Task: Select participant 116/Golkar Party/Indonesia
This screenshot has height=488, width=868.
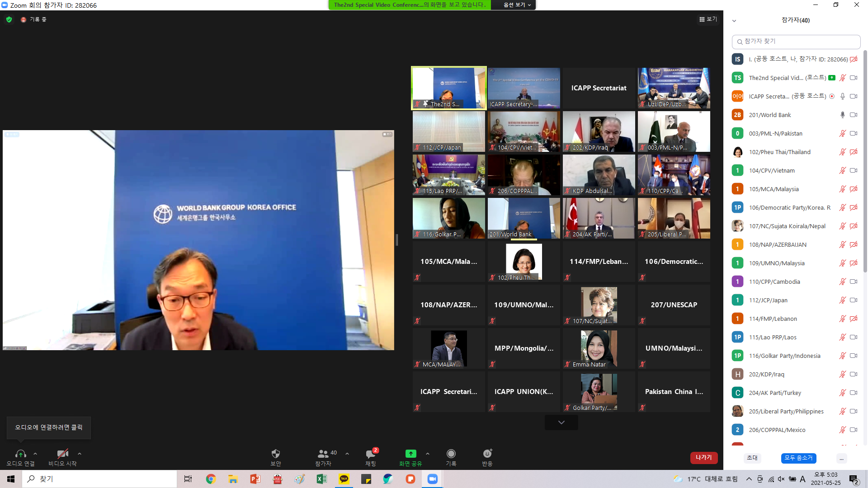Action: pos(796,356)
